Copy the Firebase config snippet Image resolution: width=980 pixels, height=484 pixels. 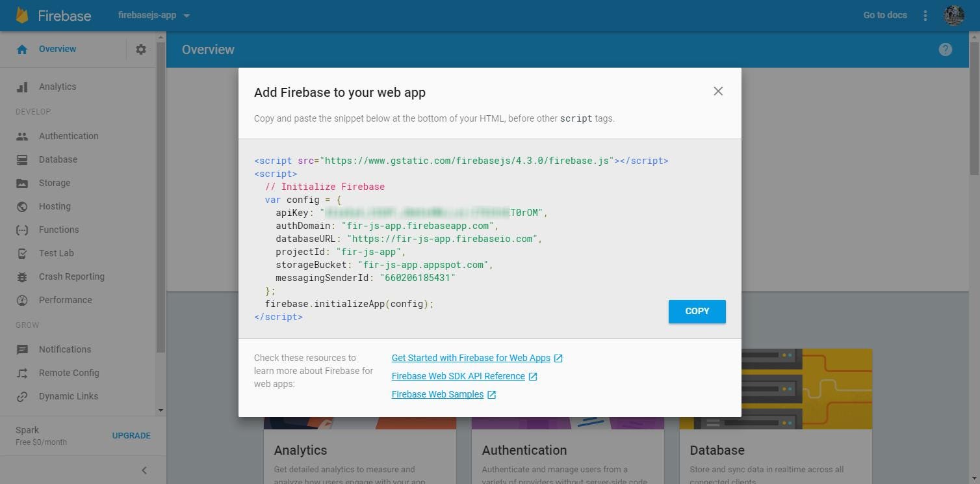tap(697, 311)
